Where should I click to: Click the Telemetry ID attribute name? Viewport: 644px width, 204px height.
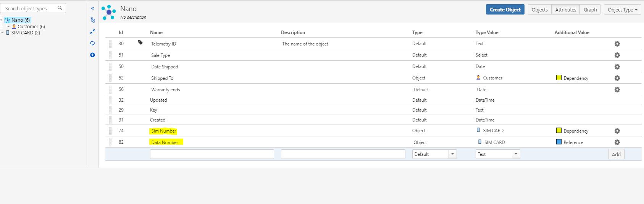pyautogui.click(x=163, y=44)
